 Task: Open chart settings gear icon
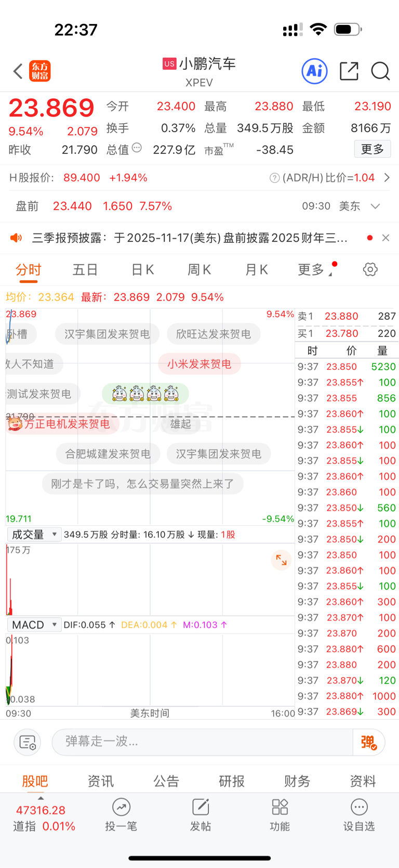(370, 269)
